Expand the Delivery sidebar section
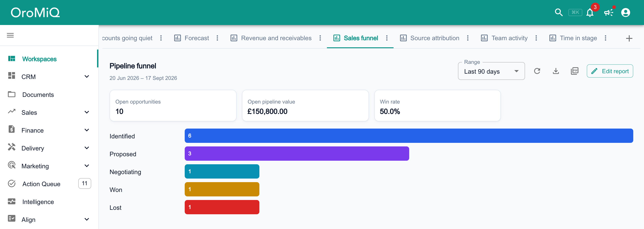The width and height of the screenshot is (644, 229). tap(49, 148)
